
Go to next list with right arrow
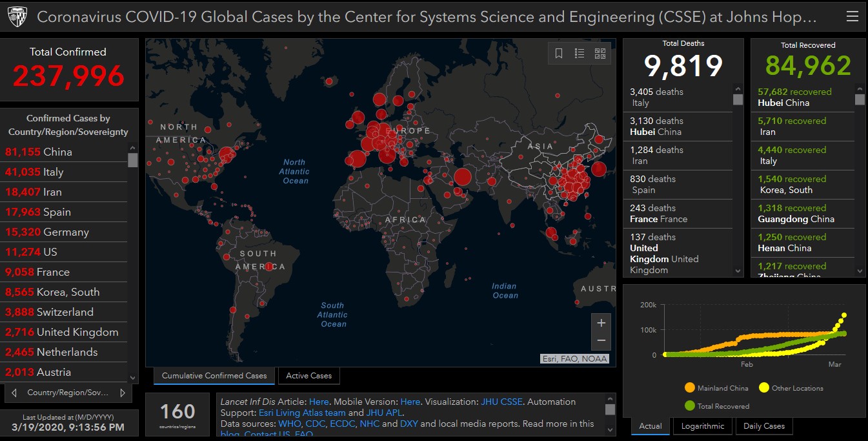click(x=123, y=393)
